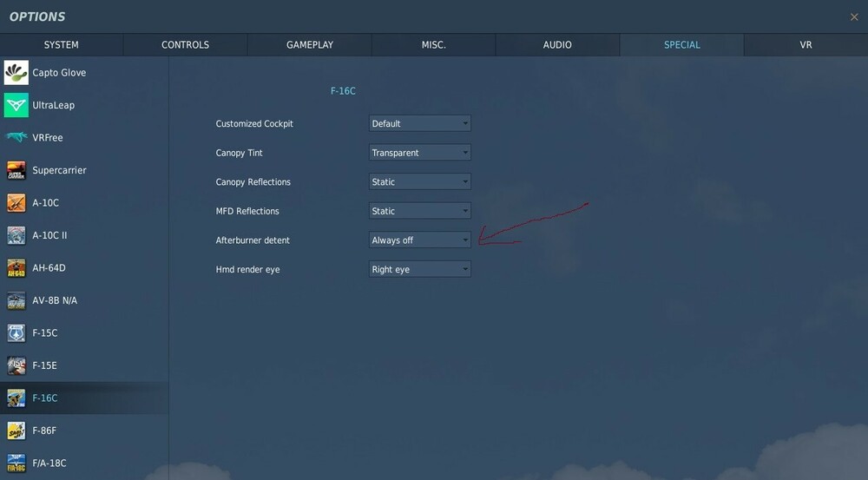Viewport: 868px width, 480px height.
Task: Click the A-10C II label
Action: point(49,235)
